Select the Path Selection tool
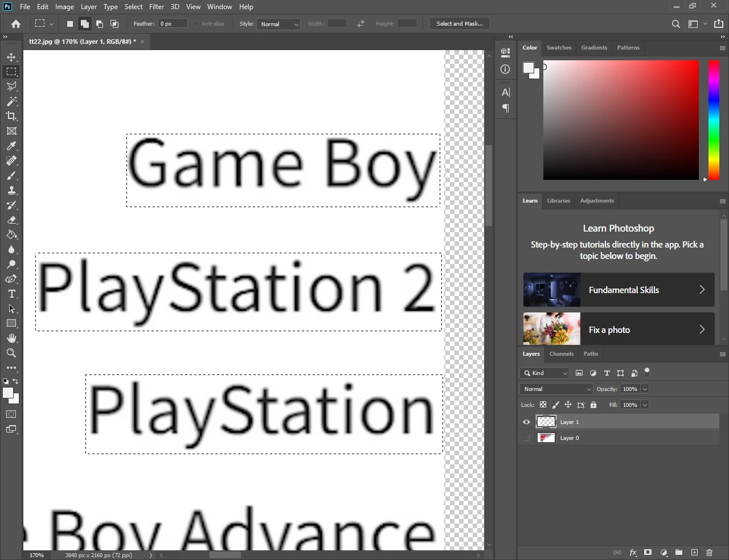729x560 pixels. pos(11,309)
